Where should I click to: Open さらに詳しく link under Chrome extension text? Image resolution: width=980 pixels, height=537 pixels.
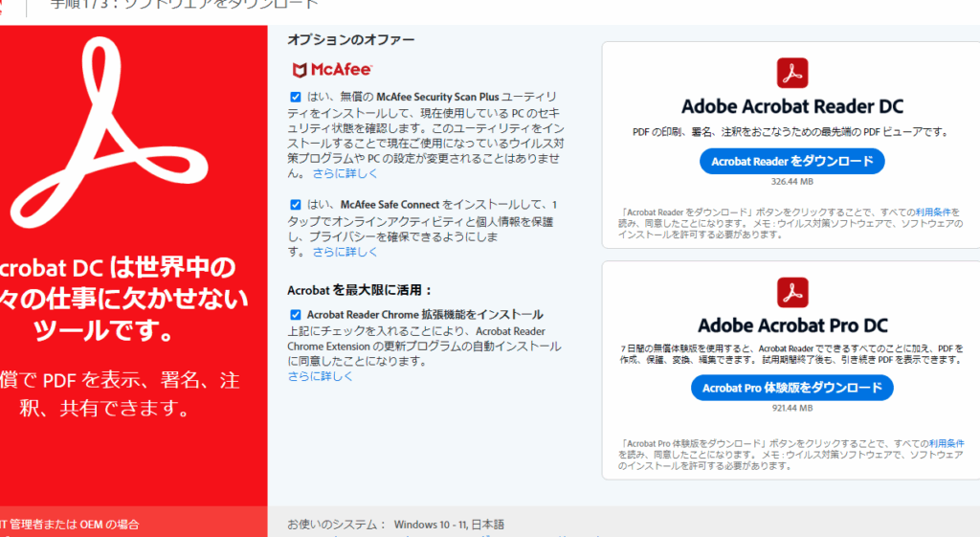[x=321, y=377]
